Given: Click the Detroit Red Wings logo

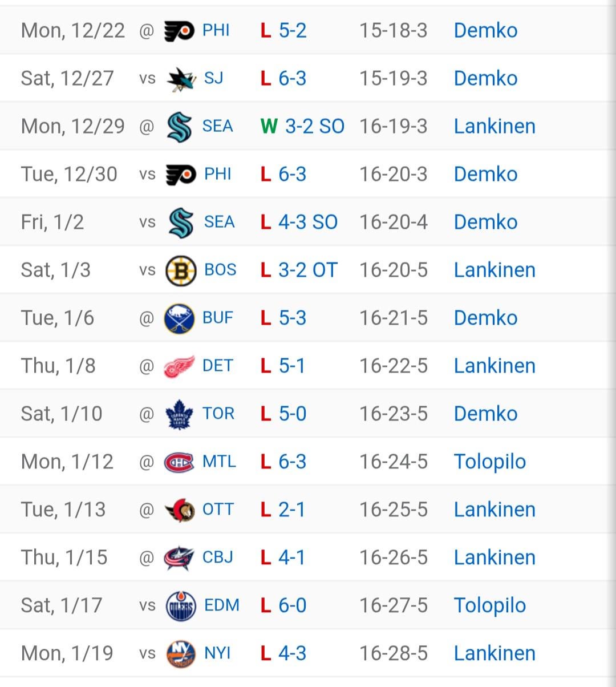Looking at the screenshot, I should [x=179, y=366].
